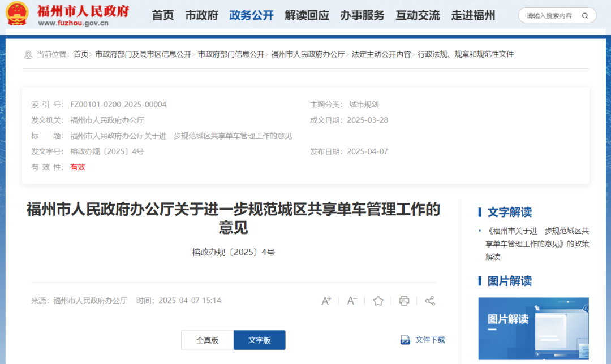The height and width of the screenshot is (364, 611).
Task: Click the PDF file download icon
Action: coord(405,340)
